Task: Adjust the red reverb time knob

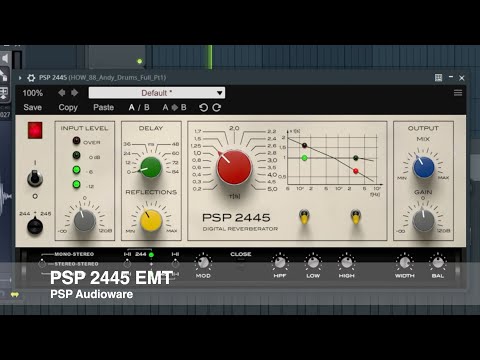Action: tap(234, 167)
